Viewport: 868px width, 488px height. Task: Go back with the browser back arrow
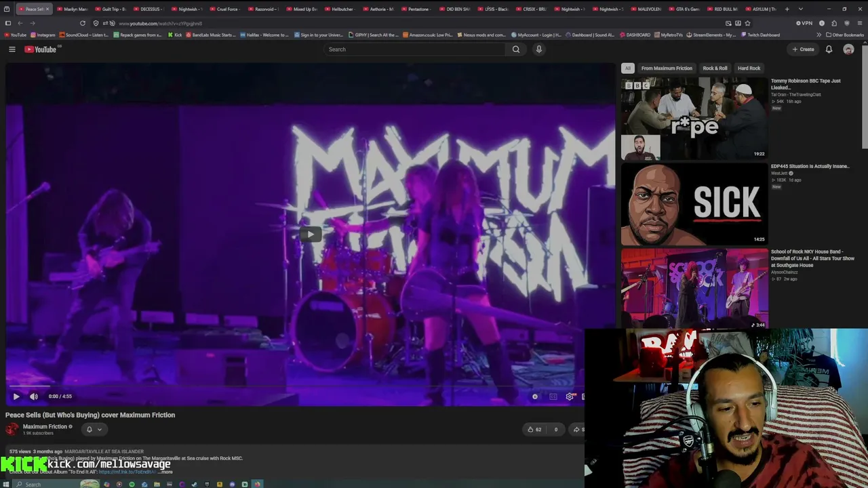pos(20,23)
